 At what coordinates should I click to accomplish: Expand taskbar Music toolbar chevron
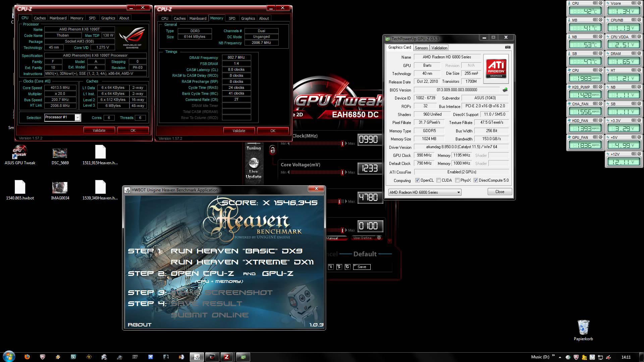coord(553,356)
